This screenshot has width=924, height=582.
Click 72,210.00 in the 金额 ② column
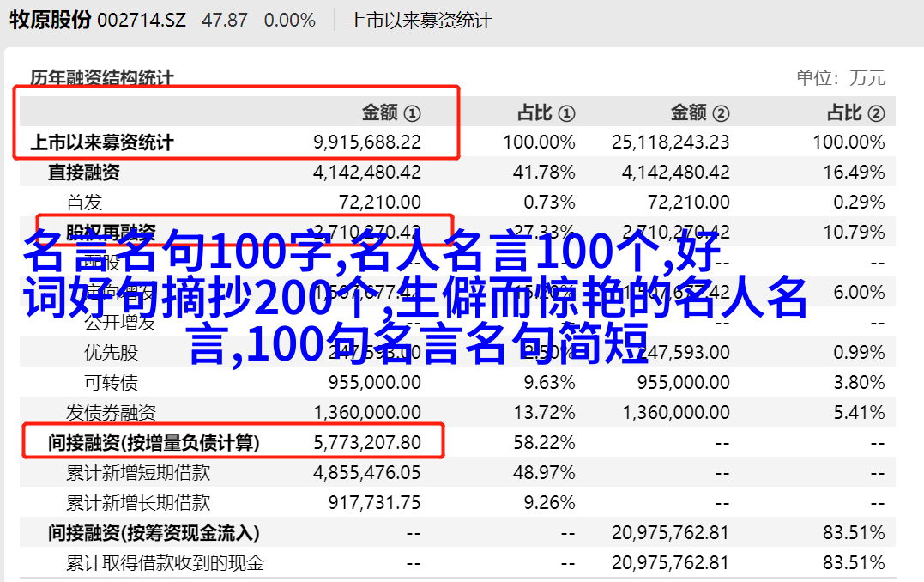[x=689, y=203]
